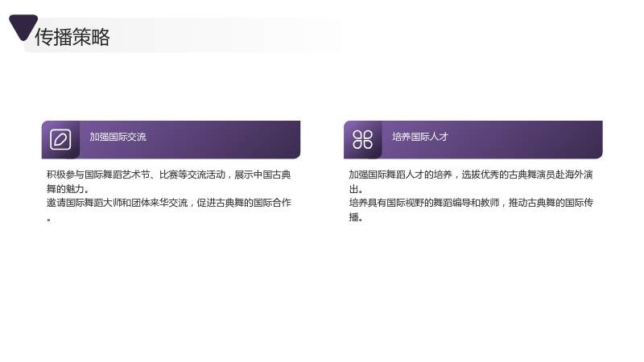Click the leaf icon in left banner
This screenshot has width=644, height=362.
pos(60,139)
